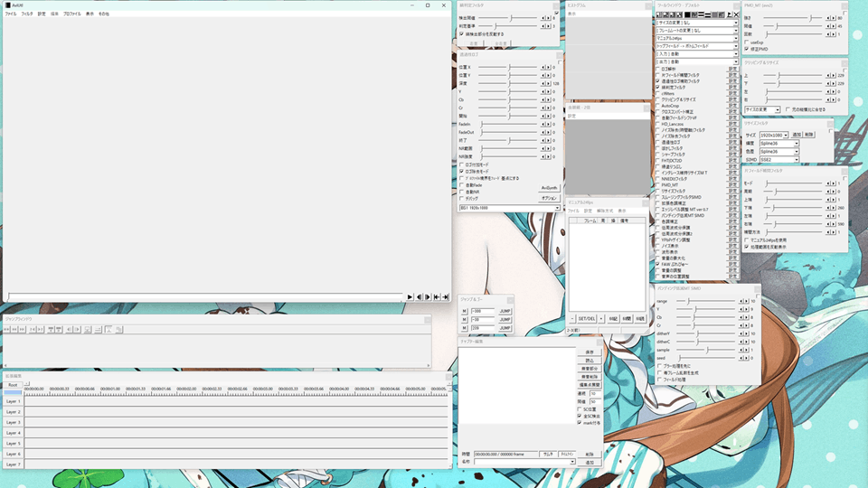Open the その他 menu

(103, 14)
